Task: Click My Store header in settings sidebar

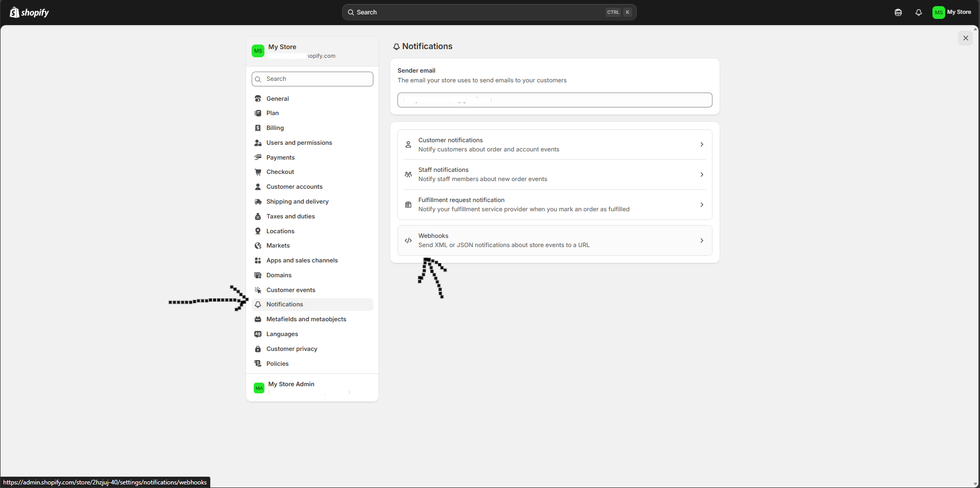Action: coord(313,51)
